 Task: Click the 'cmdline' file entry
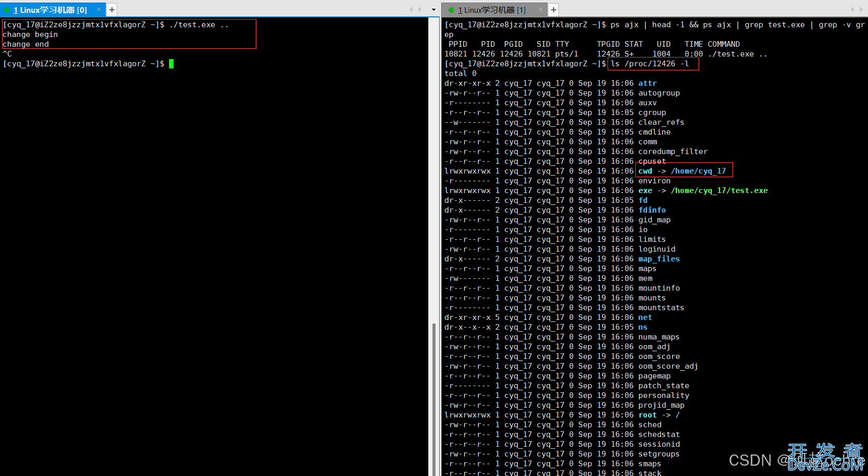click(x=654, y=132)
